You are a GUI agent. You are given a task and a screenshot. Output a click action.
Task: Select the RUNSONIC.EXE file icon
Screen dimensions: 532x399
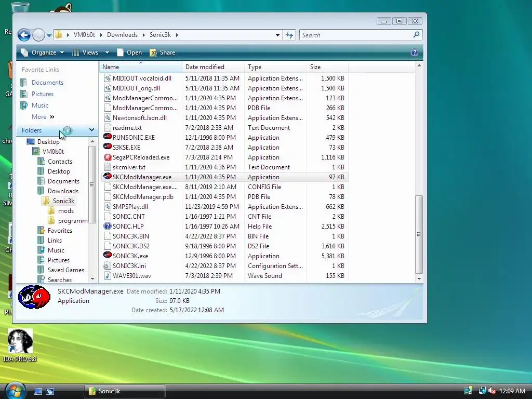(x=108, y=137)
